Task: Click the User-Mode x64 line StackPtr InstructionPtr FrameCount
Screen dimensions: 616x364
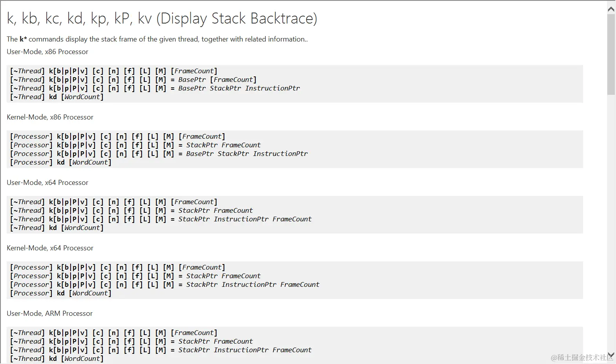Action: click(161, 219)
